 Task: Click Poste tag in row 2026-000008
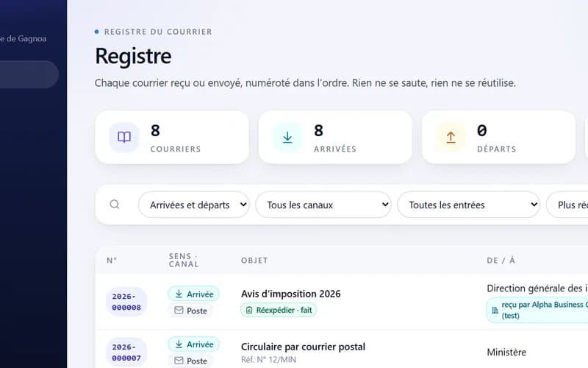pyautogui.click(x=191, y=311)
